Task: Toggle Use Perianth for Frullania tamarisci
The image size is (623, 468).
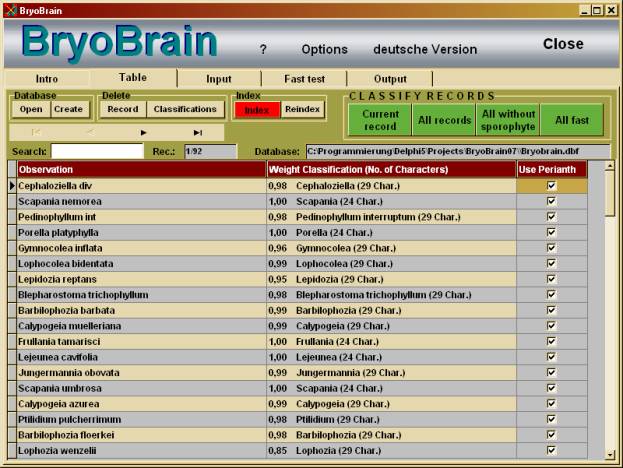Action: (550, 341)
